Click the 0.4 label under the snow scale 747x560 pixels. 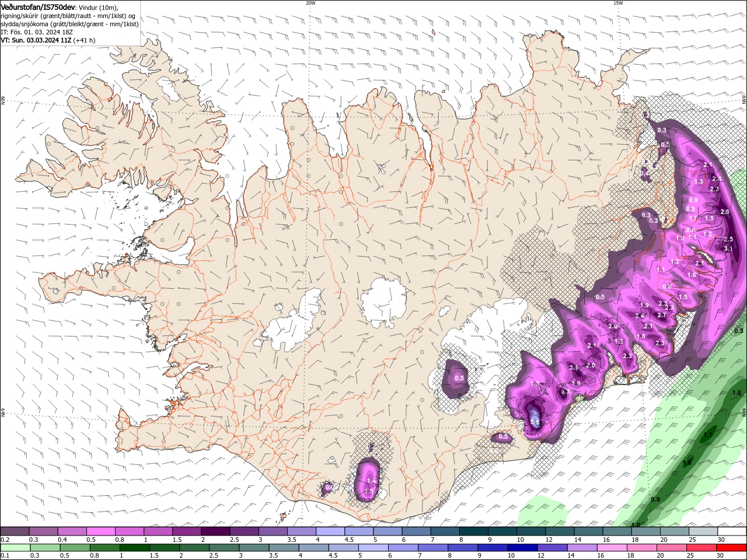click(x=62, y=540)
